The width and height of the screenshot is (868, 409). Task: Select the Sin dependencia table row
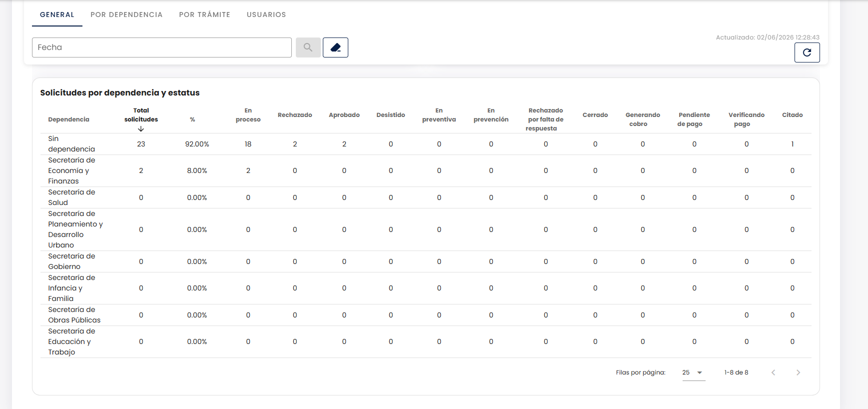(x=426, y=144)
